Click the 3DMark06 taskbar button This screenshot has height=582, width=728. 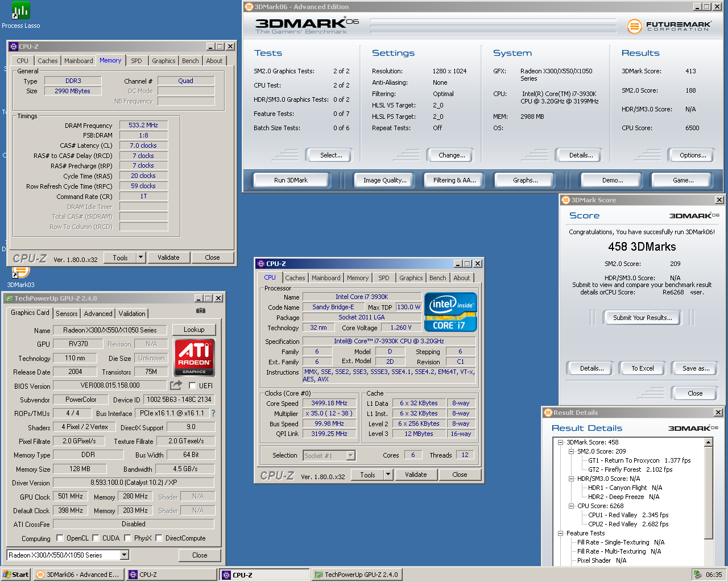pos(78,575)
